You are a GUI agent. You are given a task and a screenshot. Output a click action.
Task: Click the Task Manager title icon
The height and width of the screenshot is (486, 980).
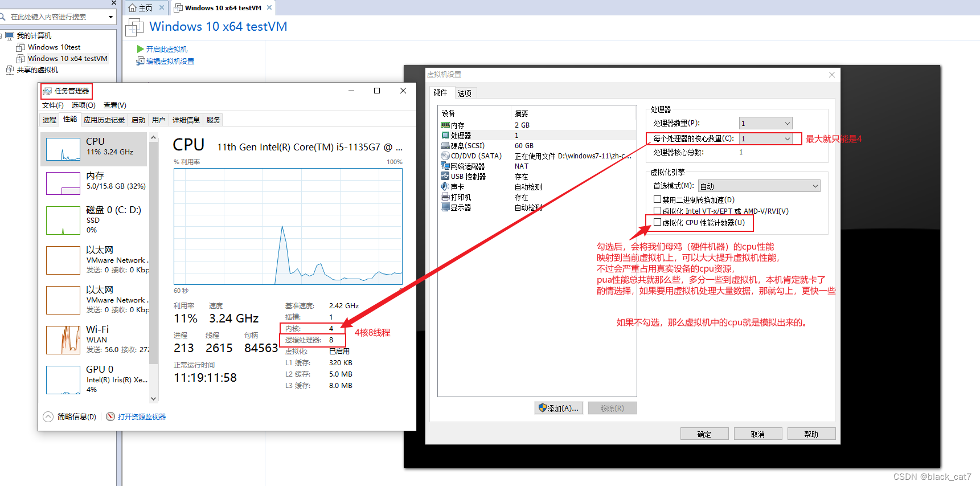point(47,91)
